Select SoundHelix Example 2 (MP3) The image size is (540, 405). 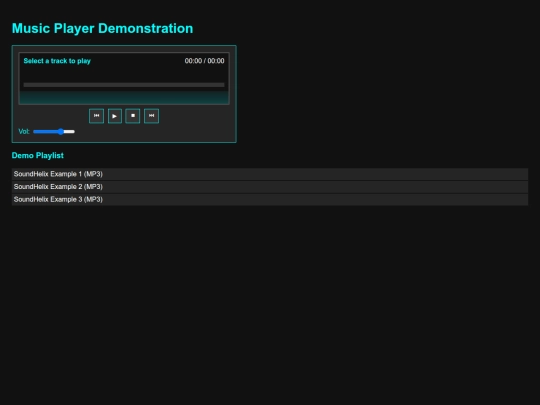(270, 187)
